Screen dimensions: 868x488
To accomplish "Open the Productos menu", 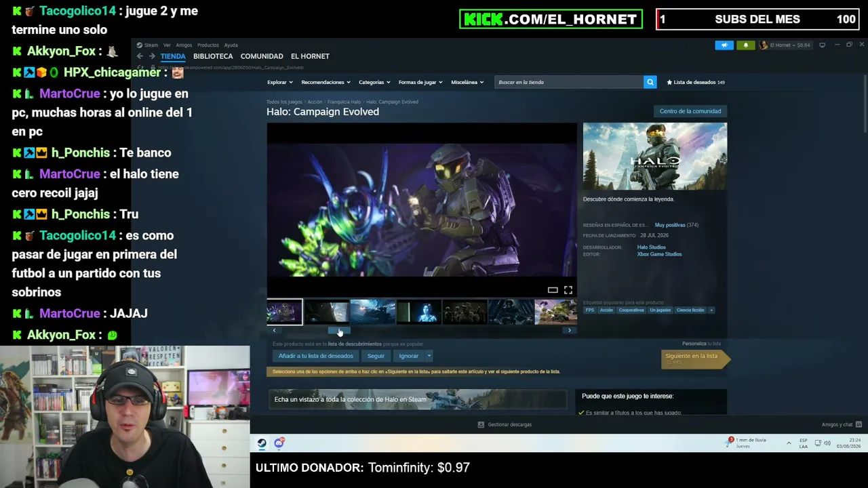I will pyautogui.click(x=208, y=45).
